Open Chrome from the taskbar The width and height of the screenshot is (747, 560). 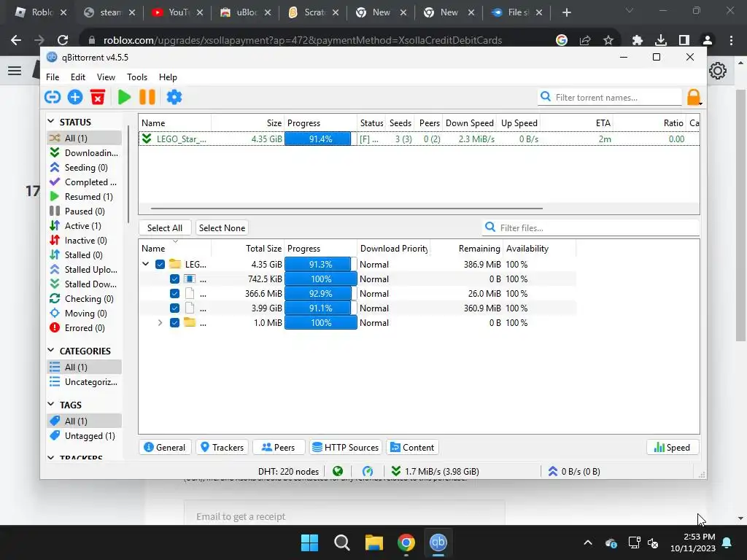[406, 542]
